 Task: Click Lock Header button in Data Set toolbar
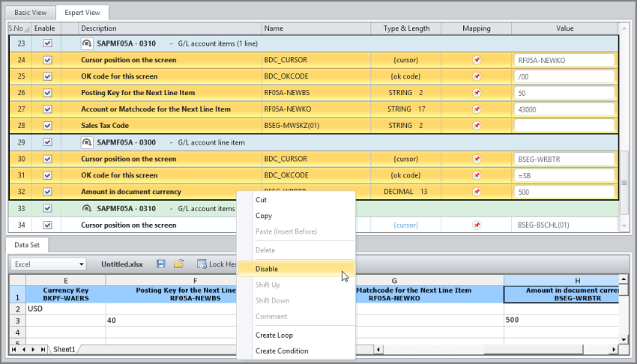[x=217, y=264]
